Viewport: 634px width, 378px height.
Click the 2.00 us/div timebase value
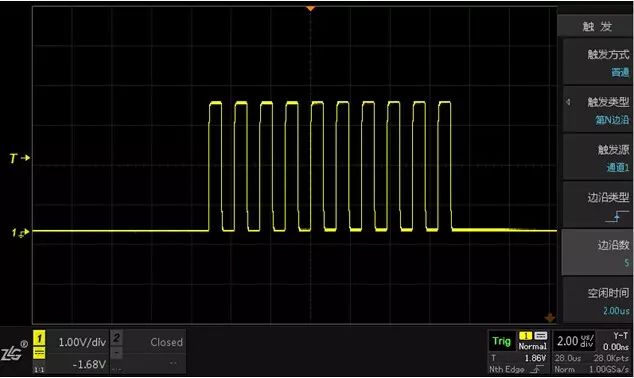tap(575, 341)
